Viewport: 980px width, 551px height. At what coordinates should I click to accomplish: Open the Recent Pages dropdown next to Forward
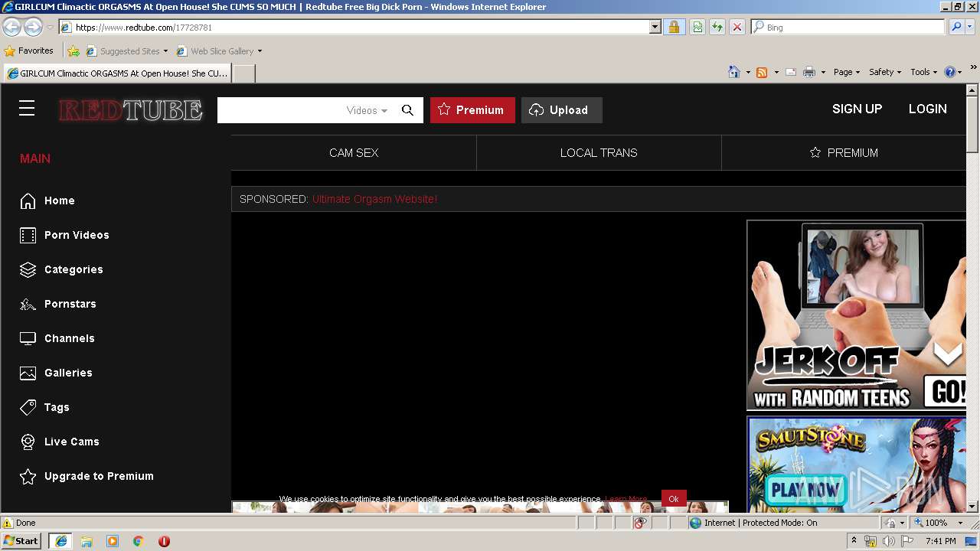tap(50, 27)
